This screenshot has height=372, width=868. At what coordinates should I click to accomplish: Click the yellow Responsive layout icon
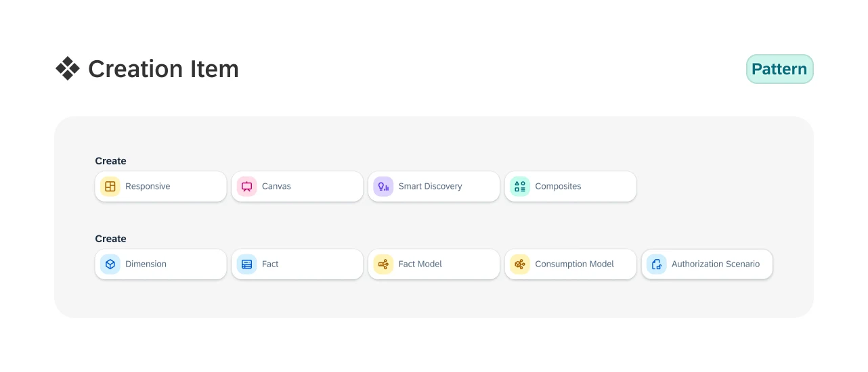[x=110, y=187]
